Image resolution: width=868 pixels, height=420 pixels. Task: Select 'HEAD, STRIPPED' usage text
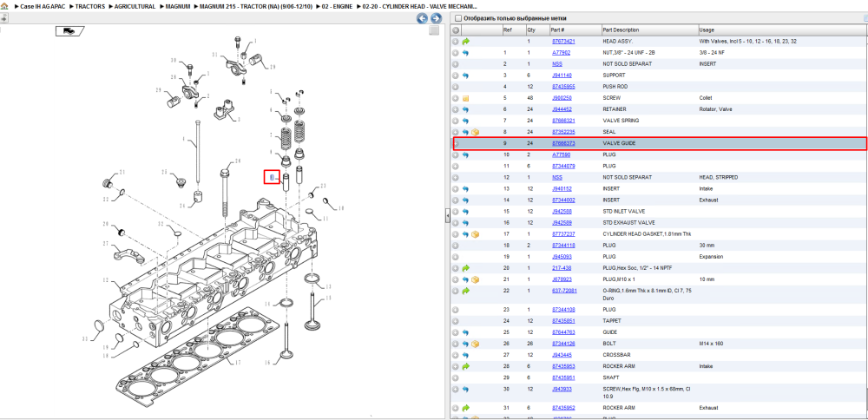point(718,178)
